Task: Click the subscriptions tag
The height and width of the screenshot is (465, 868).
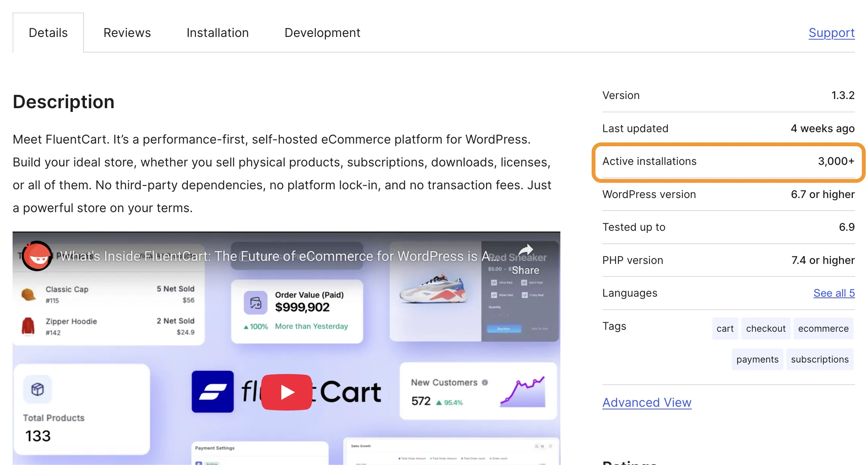Action: point(820,359)
